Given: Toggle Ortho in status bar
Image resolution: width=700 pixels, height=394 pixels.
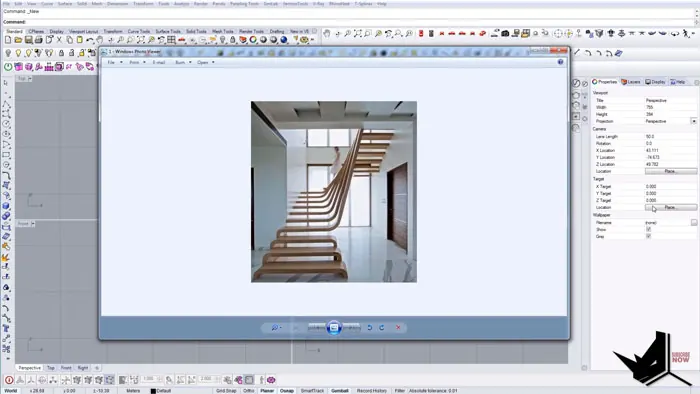Looking at the screenshot, I should click(249, 391).
